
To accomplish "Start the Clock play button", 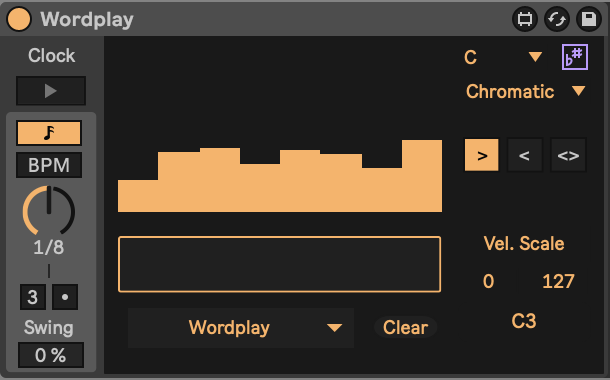I will [51, 91].
